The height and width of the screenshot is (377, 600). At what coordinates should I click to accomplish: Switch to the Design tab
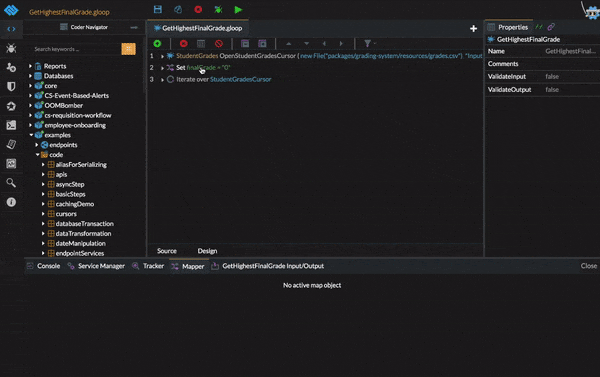coord(207,251)
